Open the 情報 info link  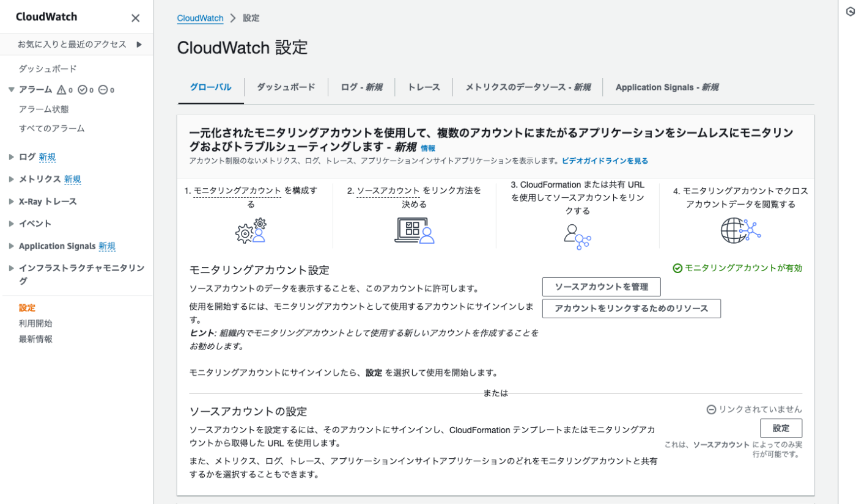[428, 148]
